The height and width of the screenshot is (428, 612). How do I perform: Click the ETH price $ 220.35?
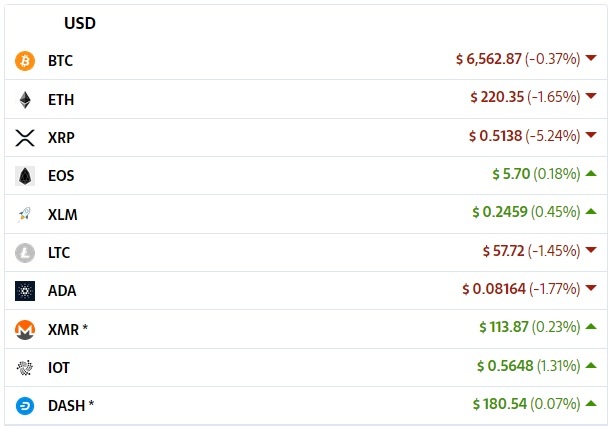point(497,97)
